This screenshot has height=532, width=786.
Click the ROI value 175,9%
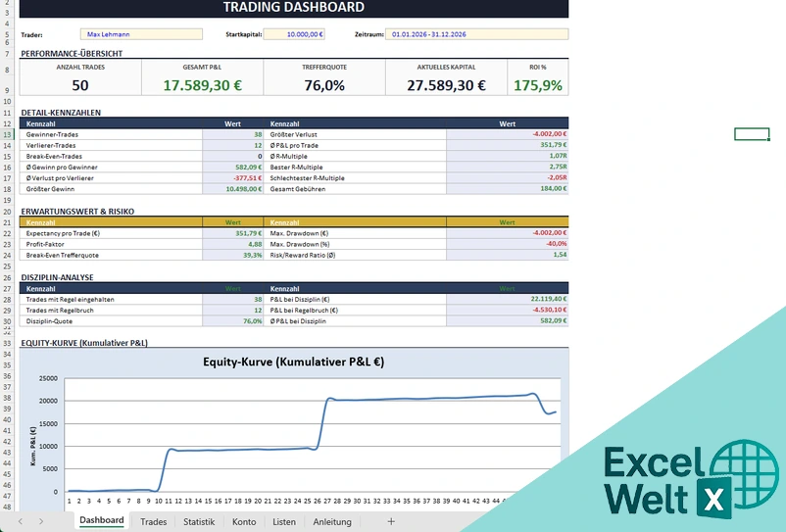[538, 85]
